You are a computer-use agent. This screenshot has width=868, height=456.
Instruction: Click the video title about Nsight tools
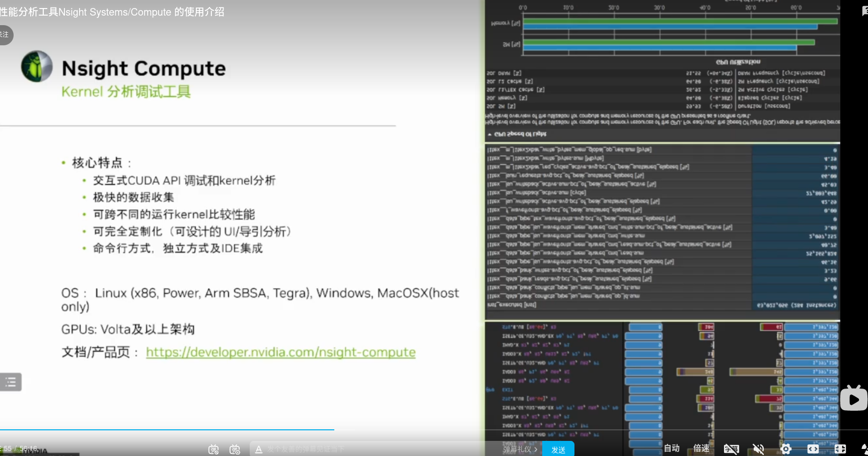point(113,12)
